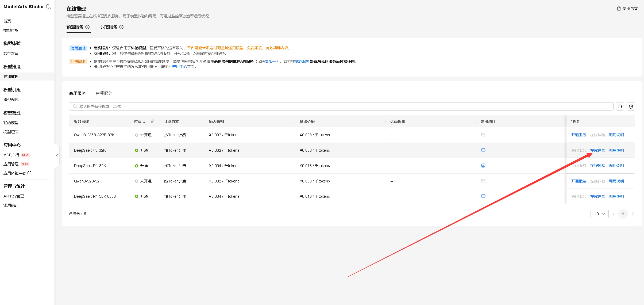Click 总条数: 5 text
Screen dimensions: 644x305
[78, 214]
